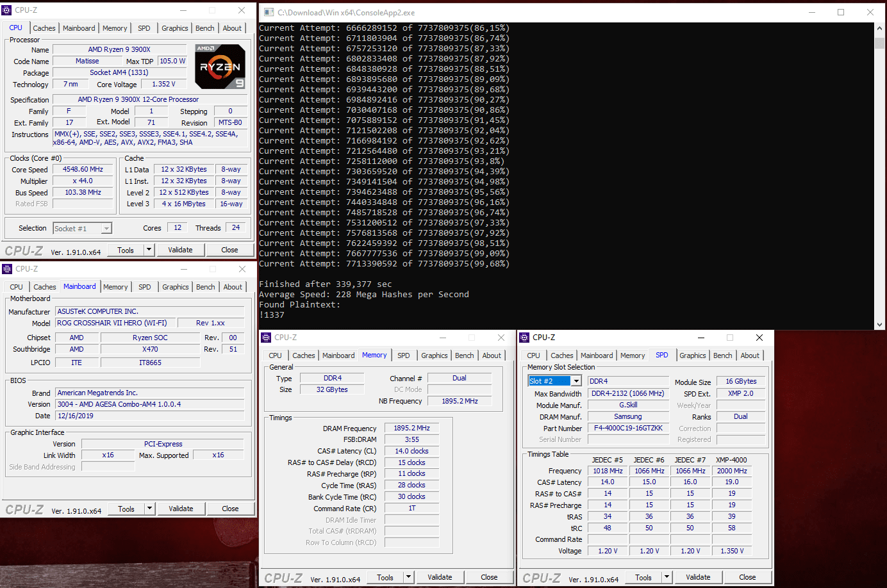Screen dimensions: 887x588
Task: Click Tools button in Mainboard window
Action: (x=126, y=509)
